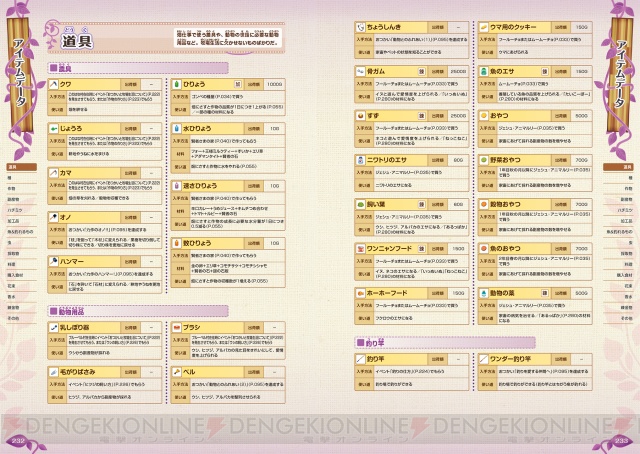
Task: Click the large 道具 page title
Action: [77, 41]
